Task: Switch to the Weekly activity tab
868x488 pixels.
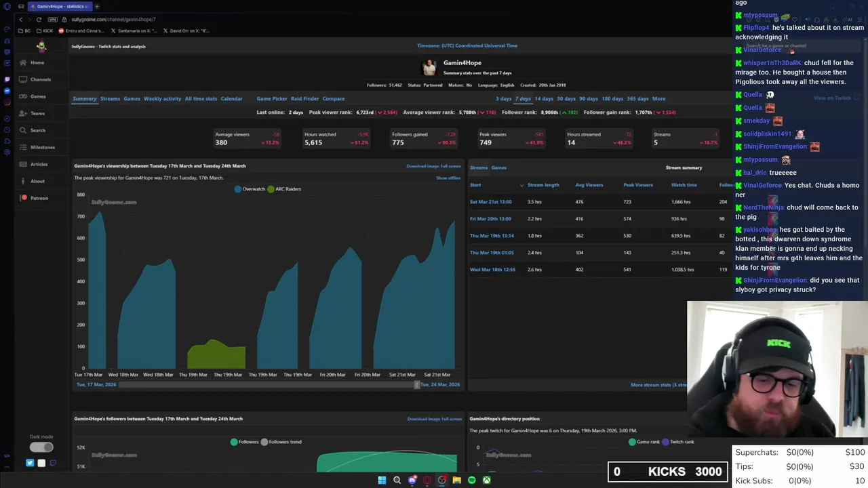Action: click(163, 99)
